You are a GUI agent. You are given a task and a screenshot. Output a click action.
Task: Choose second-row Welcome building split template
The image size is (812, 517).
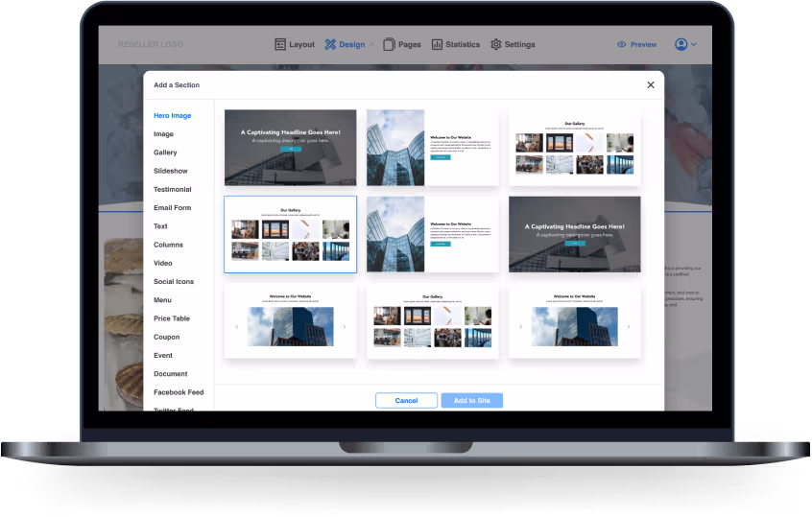(433, 234)
